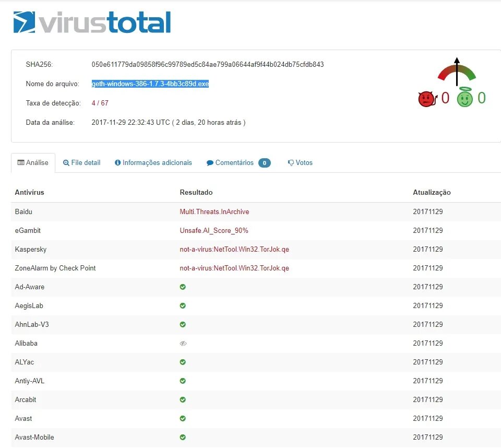Click the list icon on Análise tab
Viewport: 501px width, 448px height.
(x=21, y=163)
